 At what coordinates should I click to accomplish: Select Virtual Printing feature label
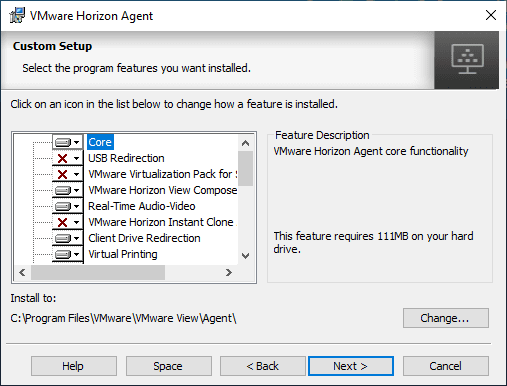coord(123,254)
